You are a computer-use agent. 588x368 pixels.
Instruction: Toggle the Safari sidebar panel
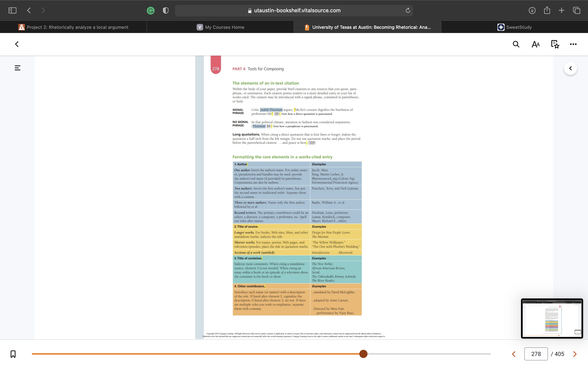[12, 10]
